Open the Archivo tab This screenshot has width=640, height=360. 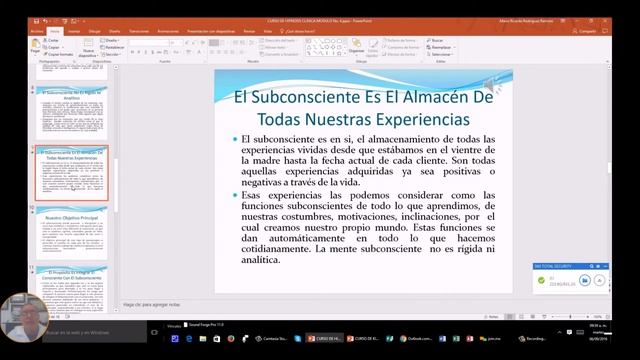[x=37, y=31]
